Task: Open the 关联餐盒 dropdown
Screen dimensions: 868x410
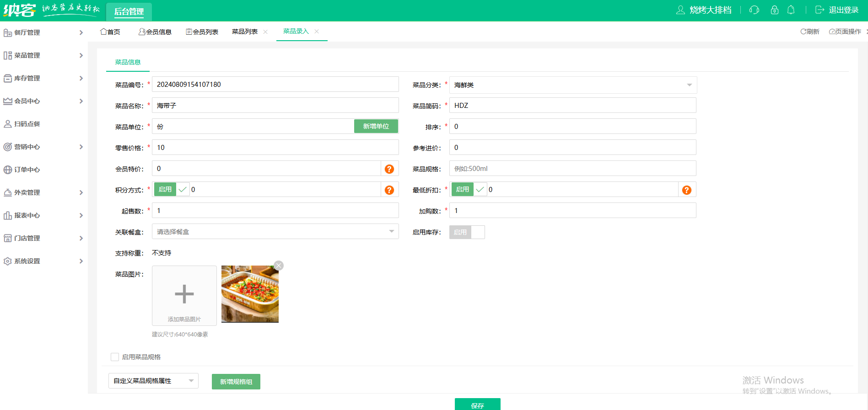Action: point(275,231)
